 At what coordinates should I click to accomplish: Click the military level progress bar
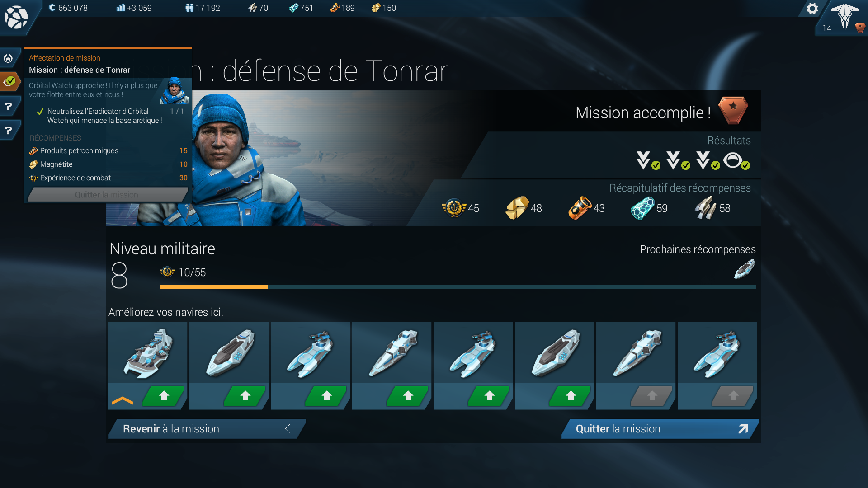[x=458, y=287]
